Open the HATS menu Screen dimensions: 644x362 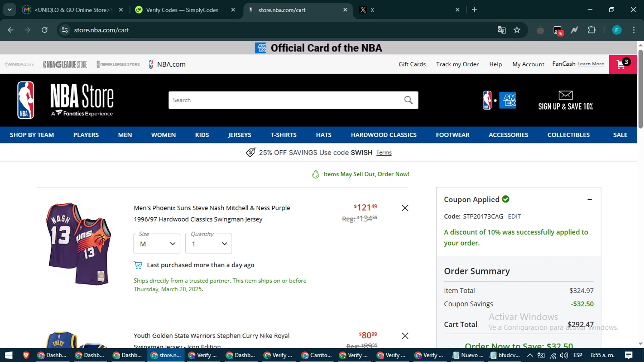(x=324, y=135)
